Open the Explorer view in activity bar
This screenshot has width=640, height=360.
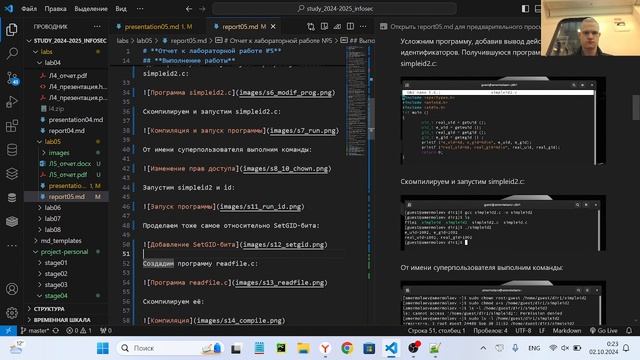point(12,29)
